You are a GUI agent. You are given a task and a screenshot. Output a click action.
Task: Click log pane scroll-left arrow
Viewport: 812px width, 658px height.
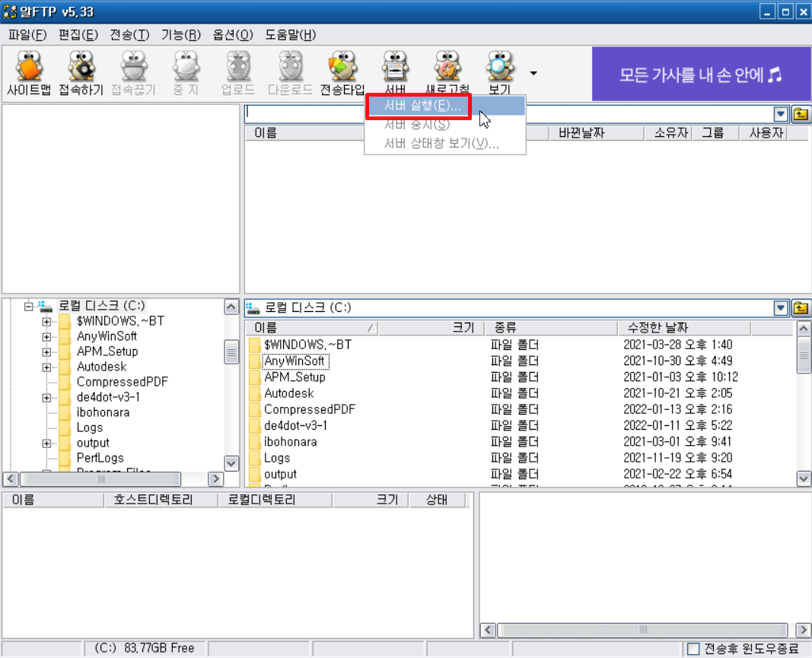point(488,630)
